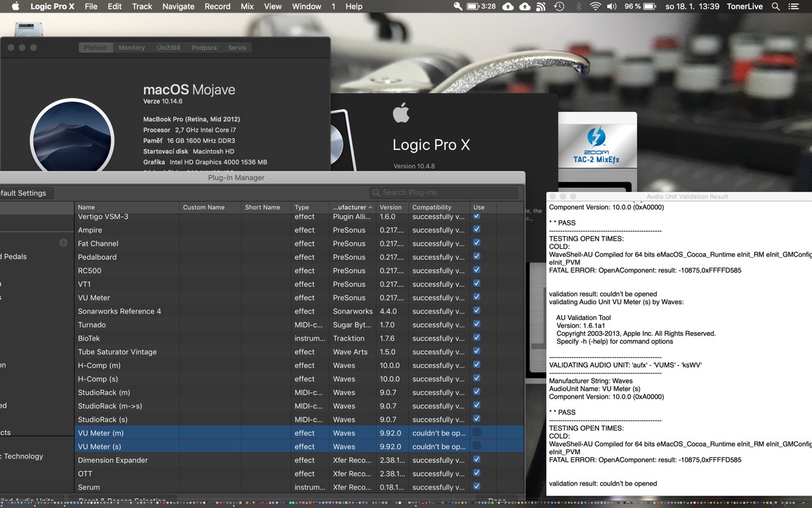Select the StudioRack (m->s) row
The width and height of the screenshot is (812, 508).
299,406
